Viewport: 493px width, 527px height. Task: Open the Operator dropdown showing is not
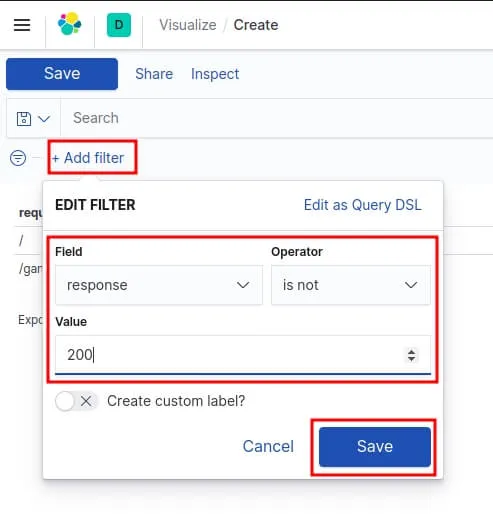click(351, 285)
